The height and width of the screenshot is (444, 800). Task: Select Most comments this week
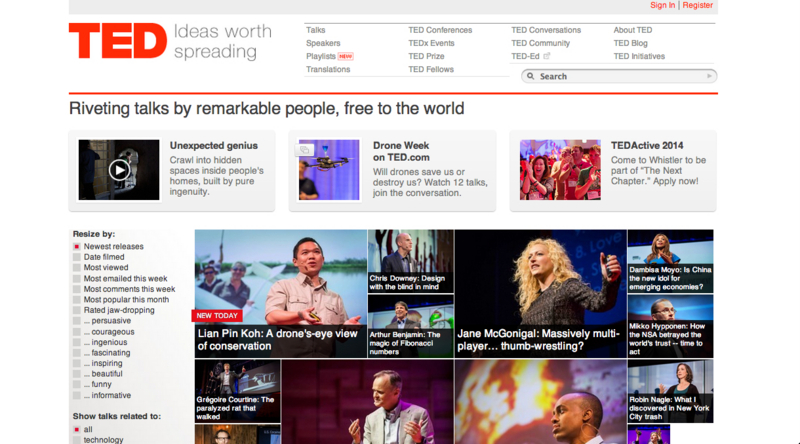pyautogui.click(x=77, y=289)
